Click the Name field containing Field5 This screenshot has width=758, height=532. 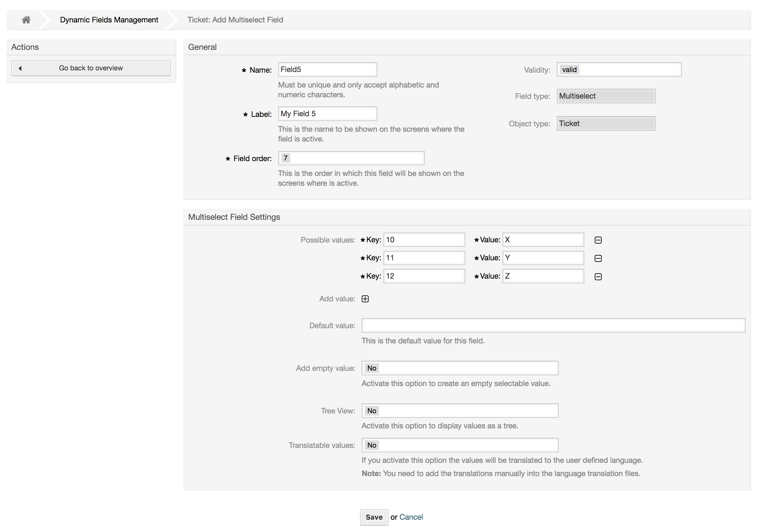coord(327,70)
